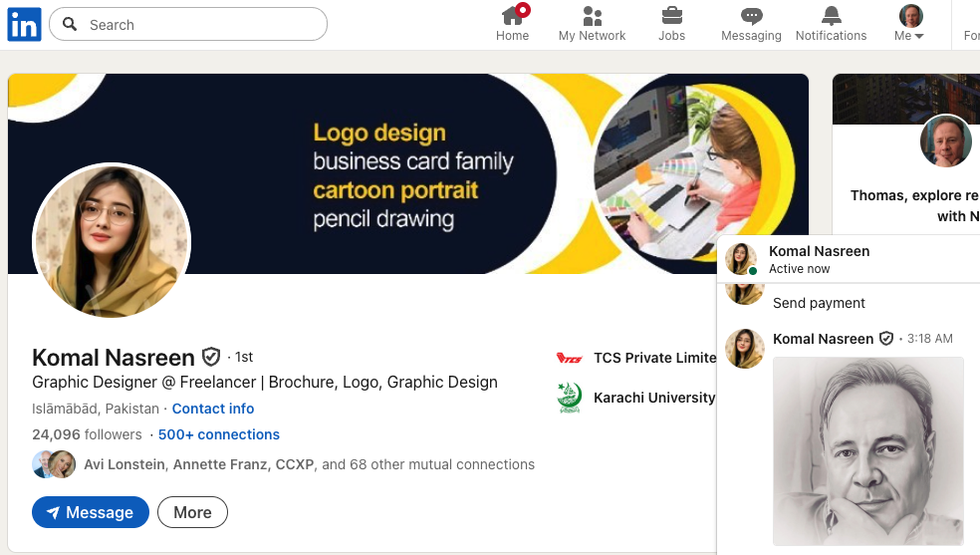The image size is (980, 555).
Task: Open the pencil portrait image in chat
Action: coord(867,450)
